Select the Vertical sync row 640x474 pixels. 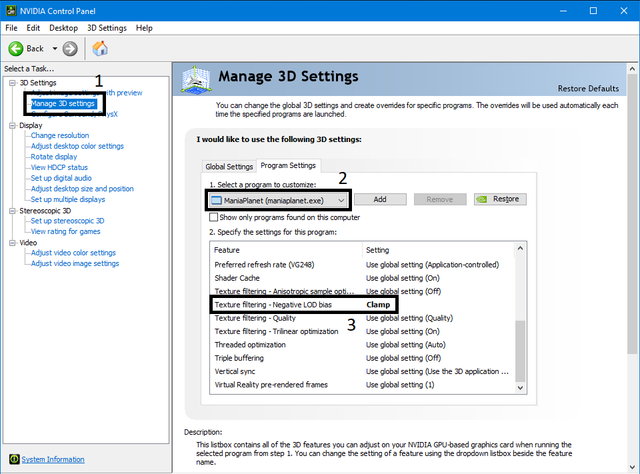point(363,372)
